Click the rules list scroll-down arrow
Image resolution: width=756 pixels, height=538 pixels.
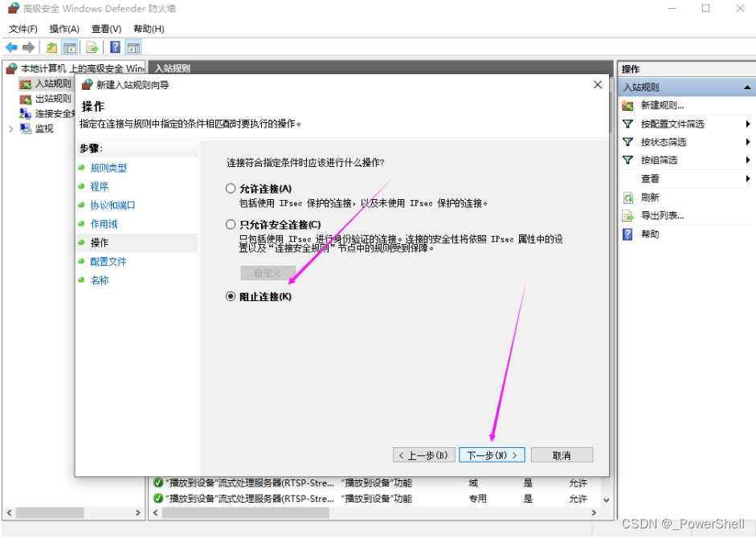click(x=606, y=500)
